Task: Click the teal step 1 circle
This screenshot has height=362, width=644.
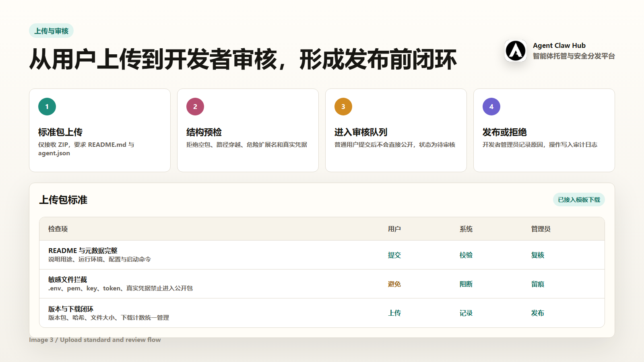Action: coord(47,107)
